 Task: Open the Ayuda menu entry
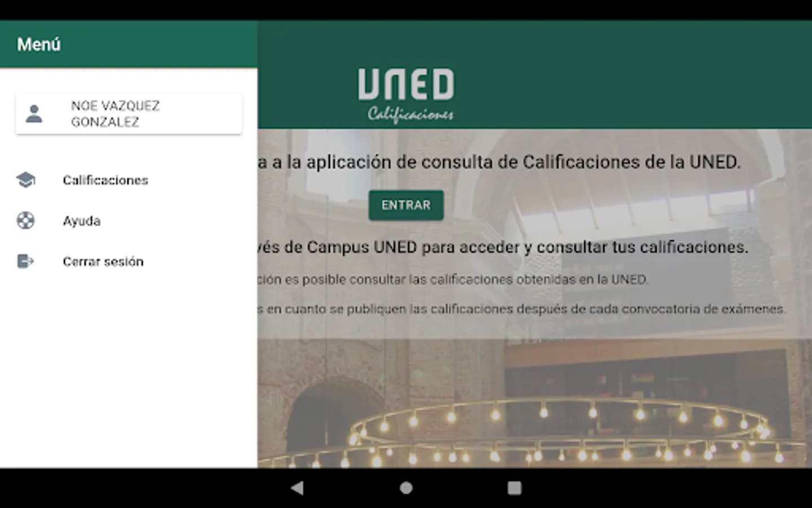[129, 221]
